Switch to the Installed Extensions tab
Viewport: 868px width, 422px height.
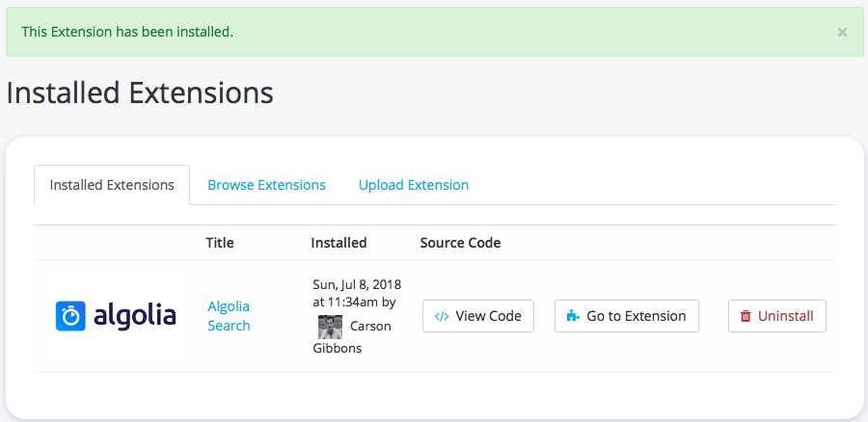112,185
